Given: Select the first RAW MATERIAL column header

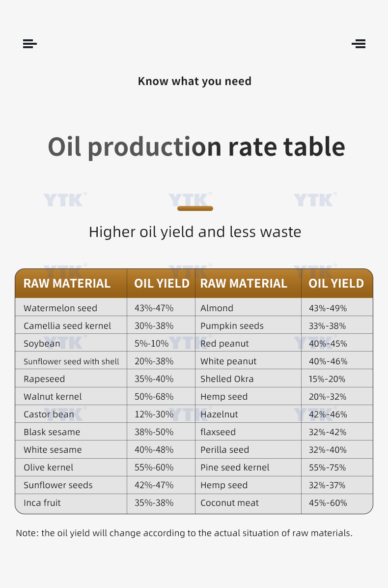Looking at the screenshot, I should pos(67,284).
